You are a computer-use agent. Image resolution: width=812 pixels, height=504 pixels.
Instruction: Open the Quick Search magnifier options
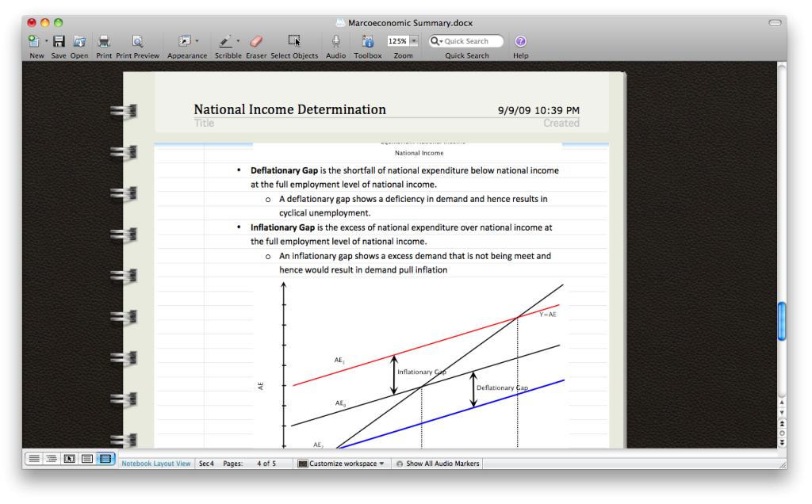pos(437,41)
